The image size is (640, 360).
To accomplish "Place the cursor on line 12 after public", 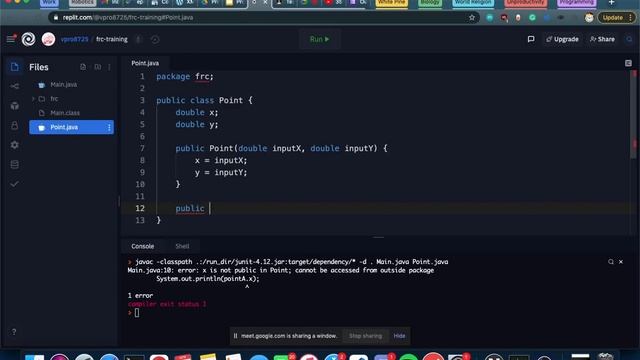I will point(210,209).
